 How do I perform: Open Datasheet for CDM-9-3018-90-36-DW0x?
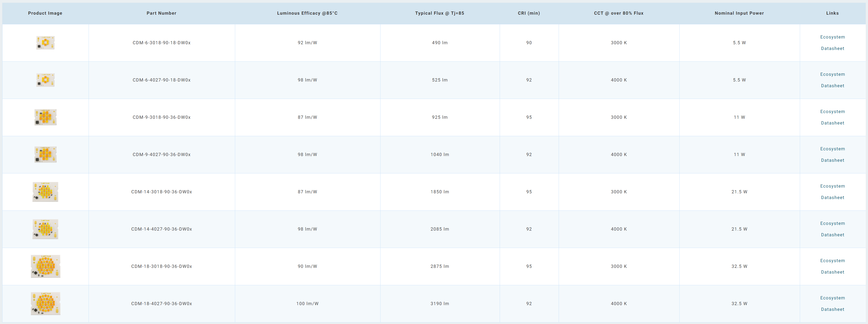[832, 123]
